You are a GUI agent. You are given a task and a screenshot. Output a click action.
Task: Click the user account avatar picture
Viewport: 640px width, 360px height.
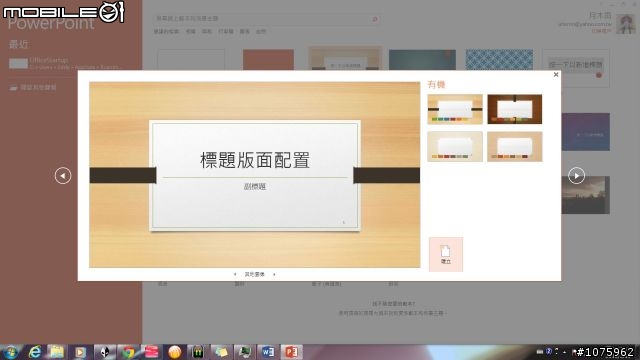point(625,24)
